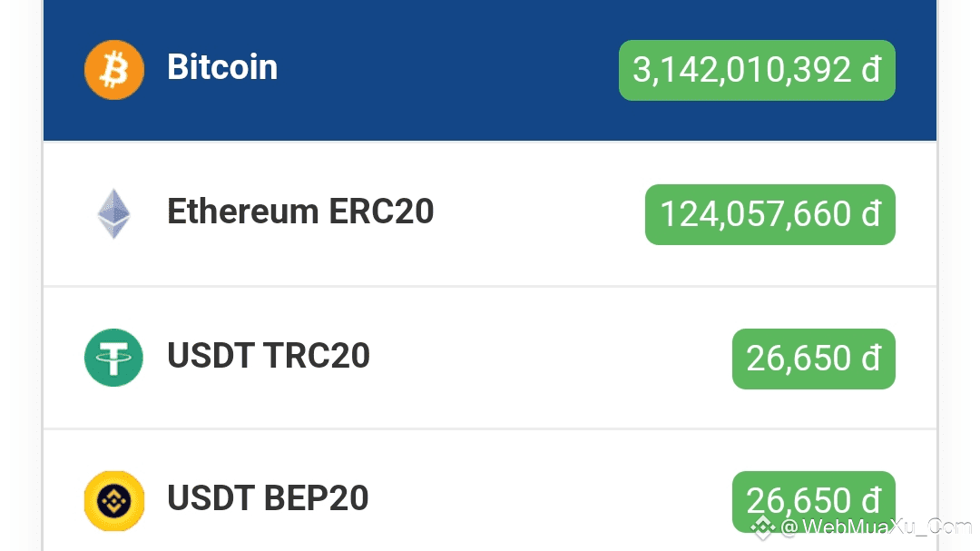This screenshot has height=551, width=980.
Task: Click empty space between USDT BEP20 and its price
Action: pos(550,500)
